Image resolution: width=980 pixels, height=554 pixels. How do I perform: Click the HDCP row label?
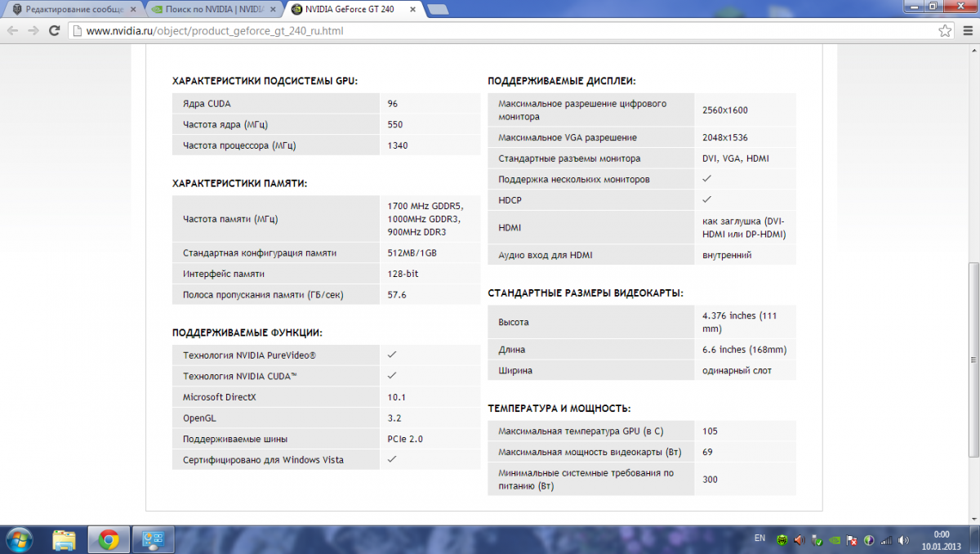[510, 200]
